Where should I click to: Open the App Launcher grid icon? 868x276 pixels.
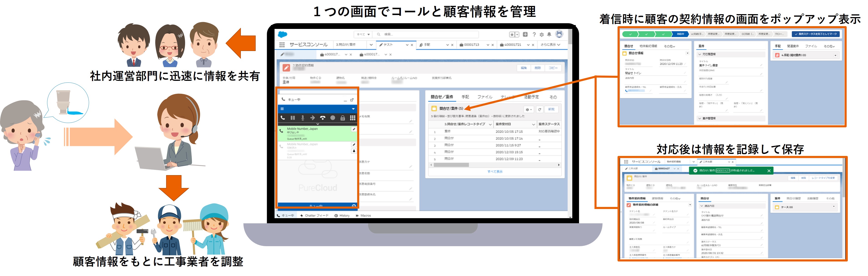[x=282, y=44]
